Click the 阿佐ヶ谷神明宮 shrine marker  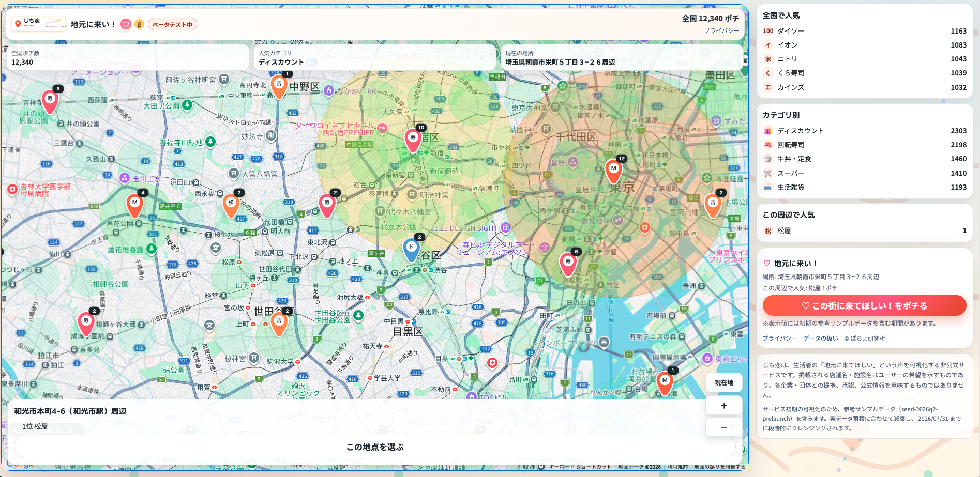(x=224, y=79)
